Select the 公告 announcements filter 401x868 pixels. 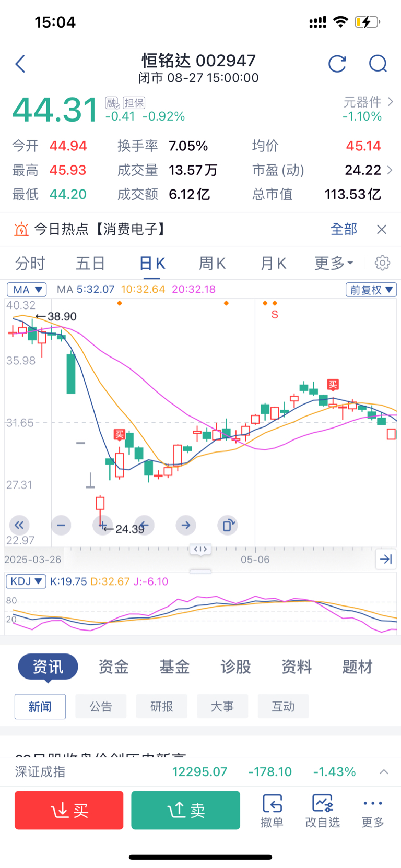tap(101, 707)
